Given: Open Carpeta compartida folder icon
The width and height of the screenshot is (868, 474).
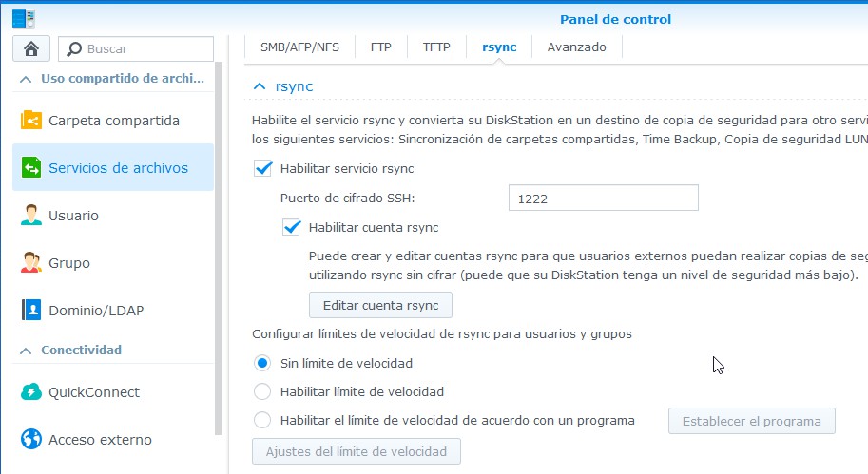Looking at the screenshot, I should point(31,121).
